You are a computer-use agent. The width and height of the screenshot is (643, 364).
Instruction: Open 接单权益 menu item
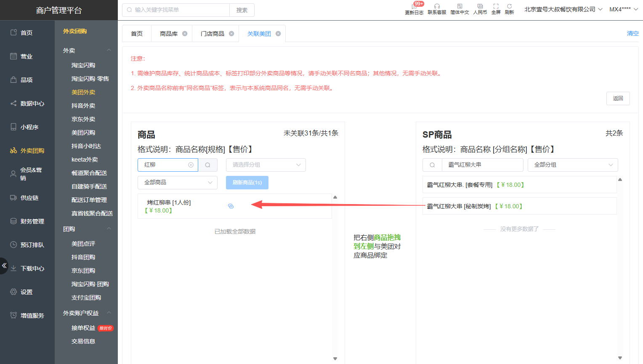(83, 328)
